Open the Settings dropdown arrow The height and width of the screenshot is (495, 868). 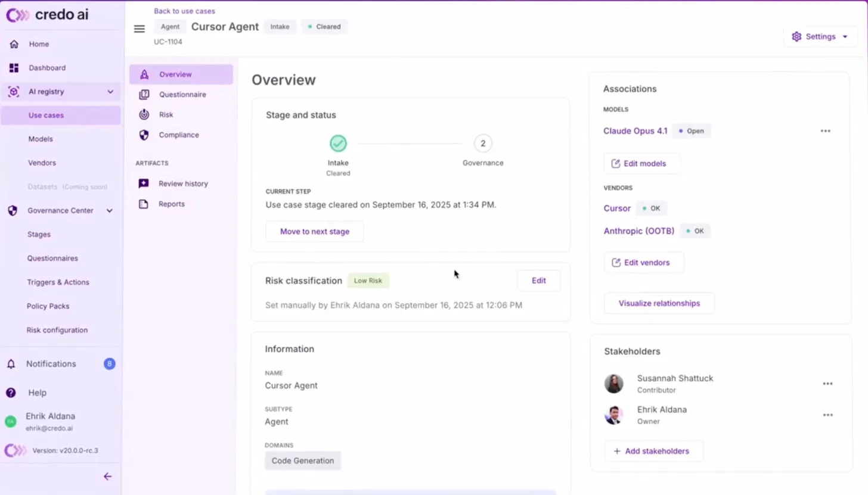tap(845, 37)
